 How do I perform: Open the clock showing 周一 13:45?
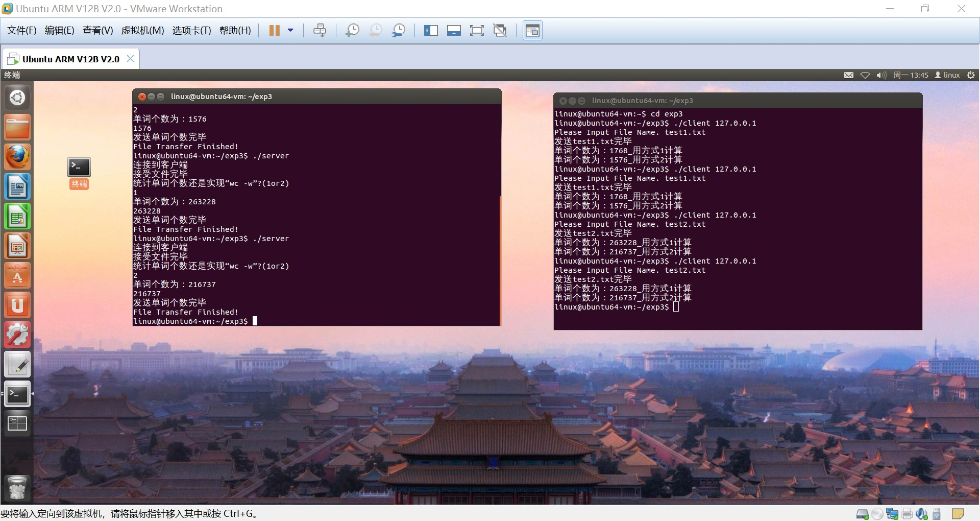tap(911, 75)
